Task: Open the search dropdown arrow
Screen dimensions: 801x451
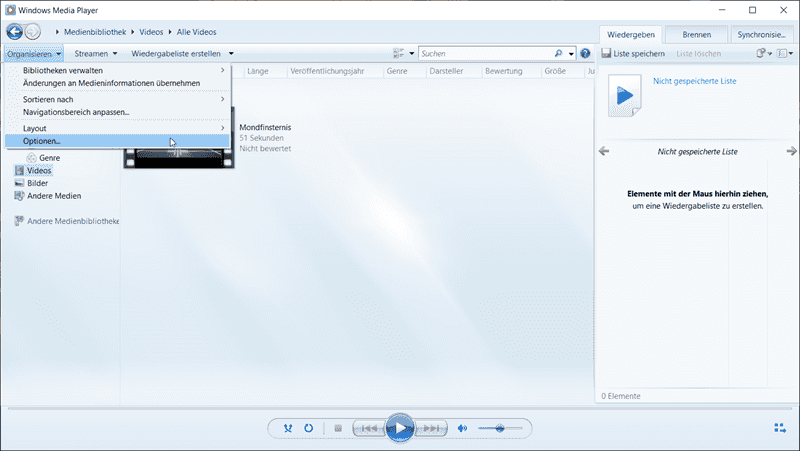Action: 571,54
